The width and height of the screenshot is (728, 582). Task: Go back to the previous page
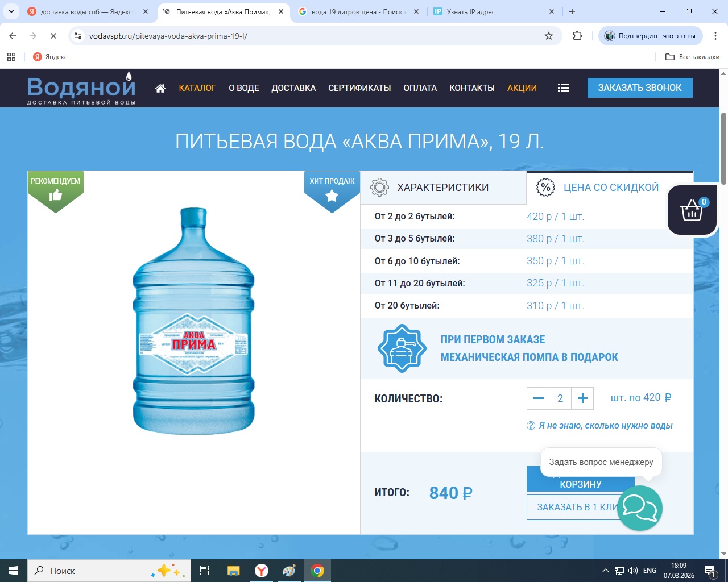(13, 36)
